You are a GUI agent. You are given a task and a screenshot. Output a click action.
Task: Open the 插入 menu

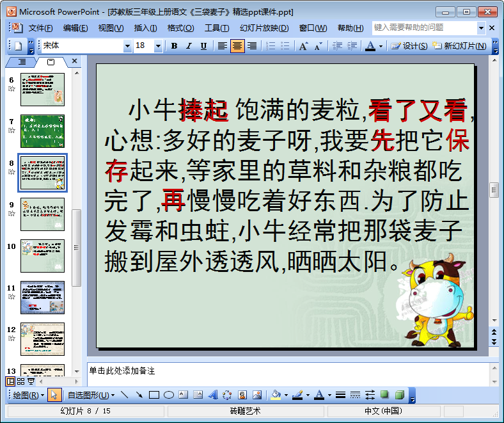tap(145, 28)
